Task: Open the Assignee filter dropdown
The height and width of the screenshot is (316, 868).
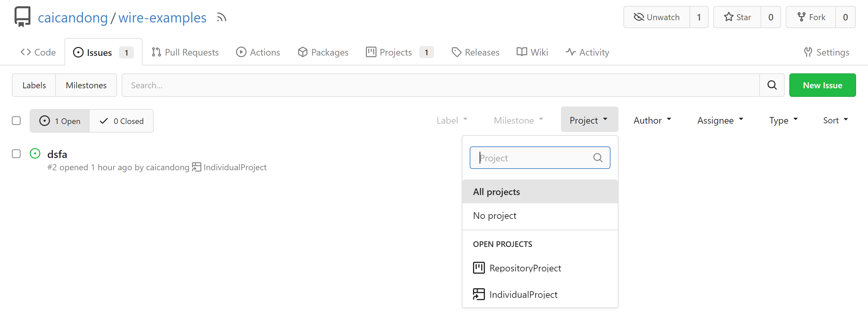Action: (x=720, y=120)
